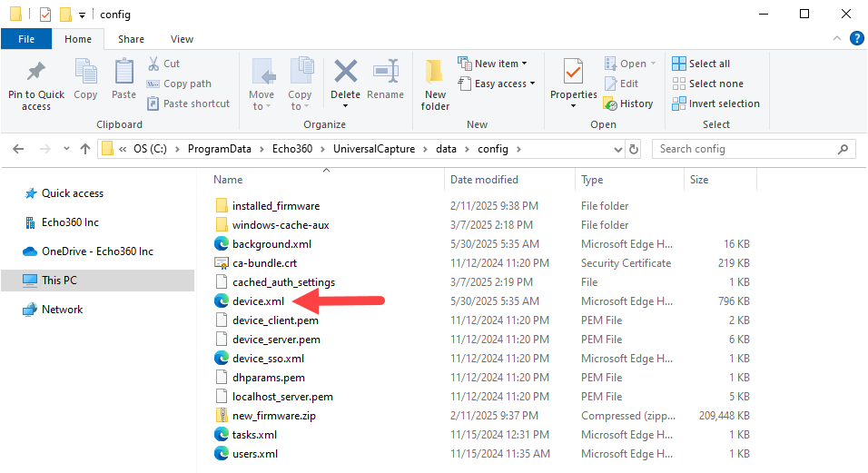Screen dimensions: 868x473
Task: Sort by Name column header
Action: [x=228, y=180]
